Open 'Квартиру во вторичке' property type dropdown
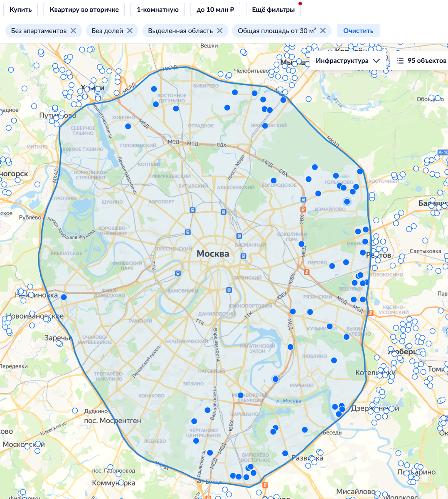 tap(84, 10)
